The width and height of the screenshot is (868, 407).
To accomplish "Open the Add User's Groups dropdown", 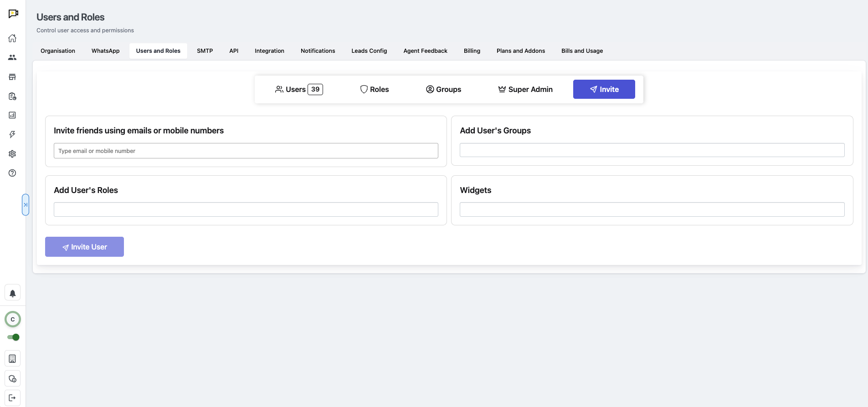I will [652, 150].
